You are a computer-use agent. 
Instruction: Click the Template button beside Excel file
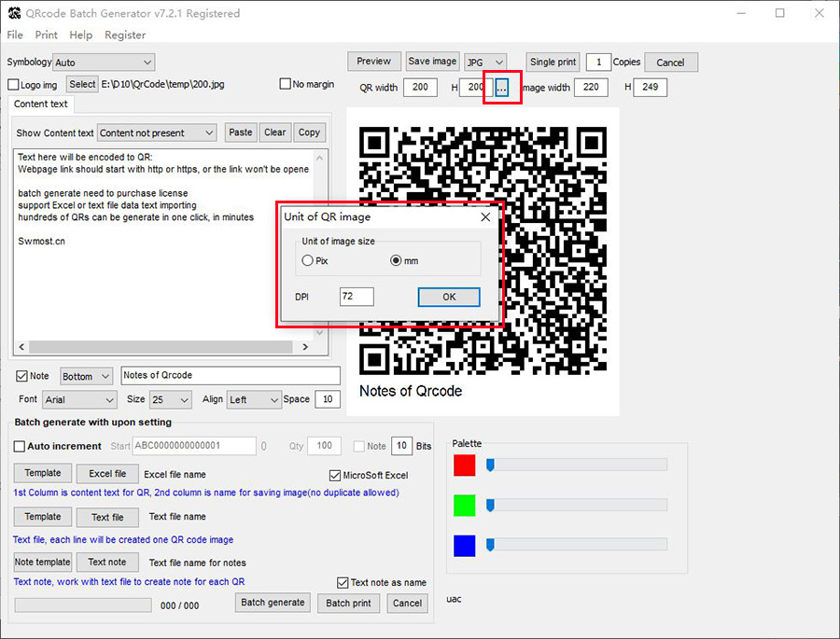tap(43, 473)
